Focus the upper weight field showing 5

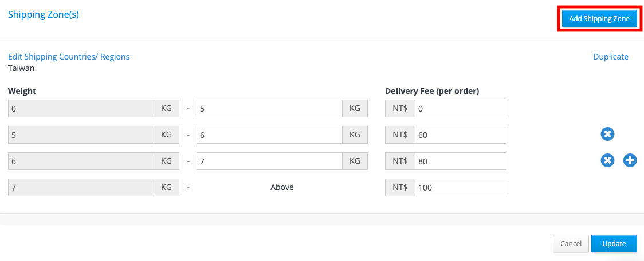(x=269, y=108)
